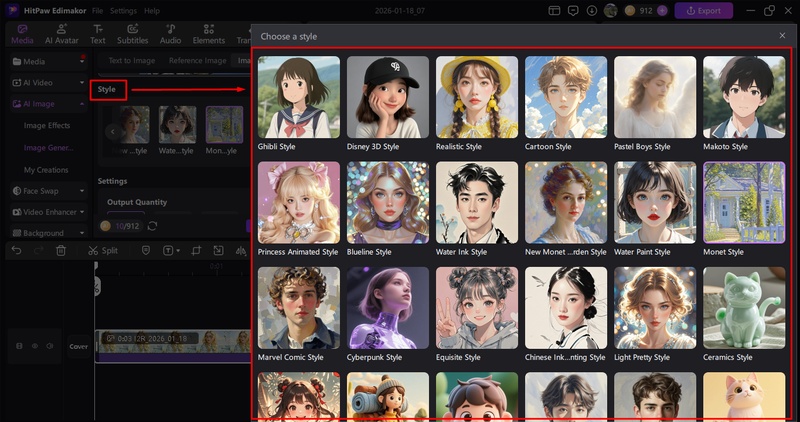Toggle track visibility eye icon
800x422 pixels.
pyautogui.click(x=35, y=346)
